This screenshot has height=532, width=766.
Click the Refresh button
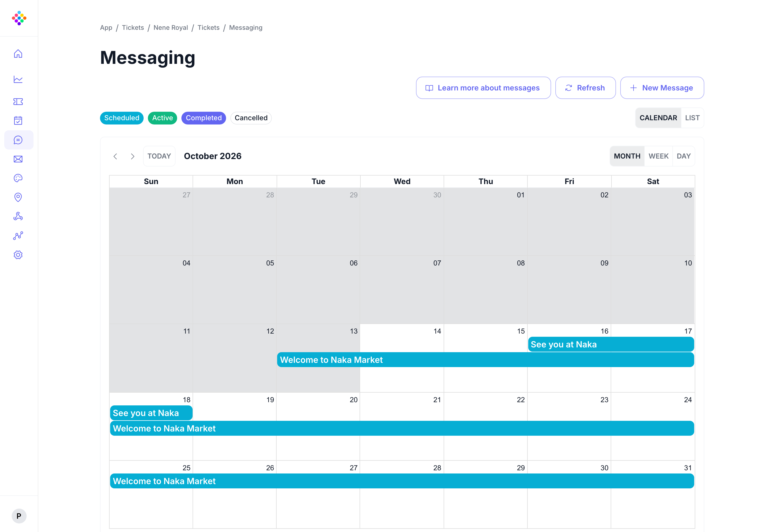click(585, 88)
